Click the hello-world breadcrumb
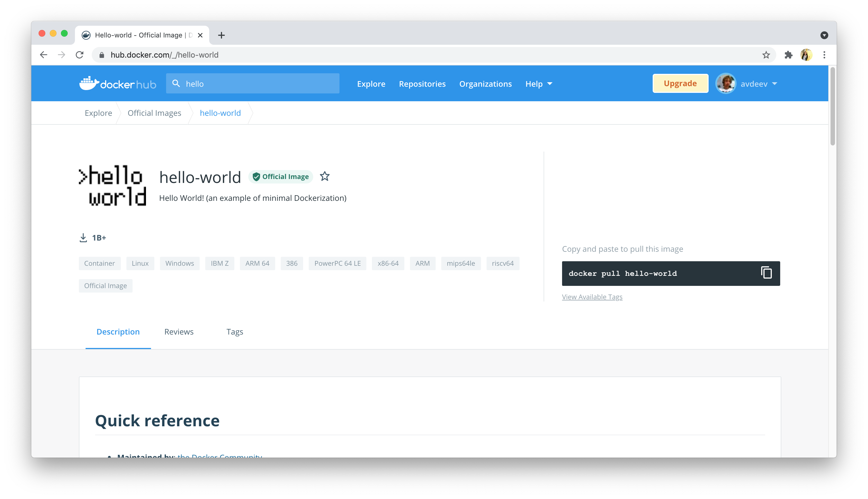 pyautogui.click(x=220, y=113)
